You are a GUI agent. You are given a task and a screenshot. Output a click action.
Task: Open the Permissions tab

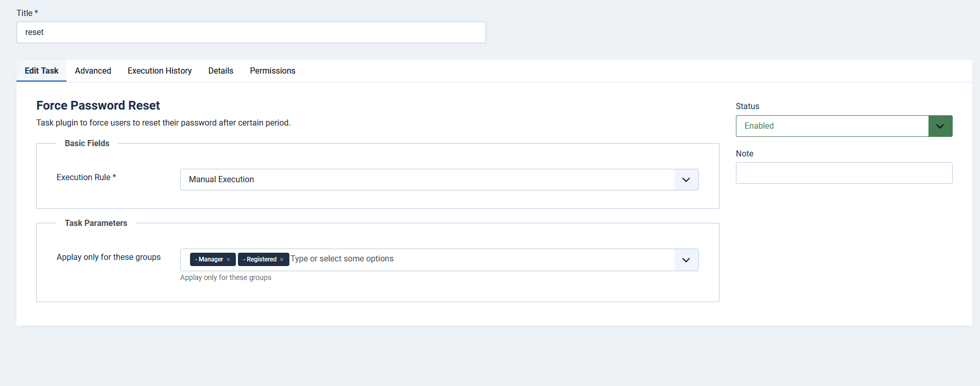pos(272,71)
